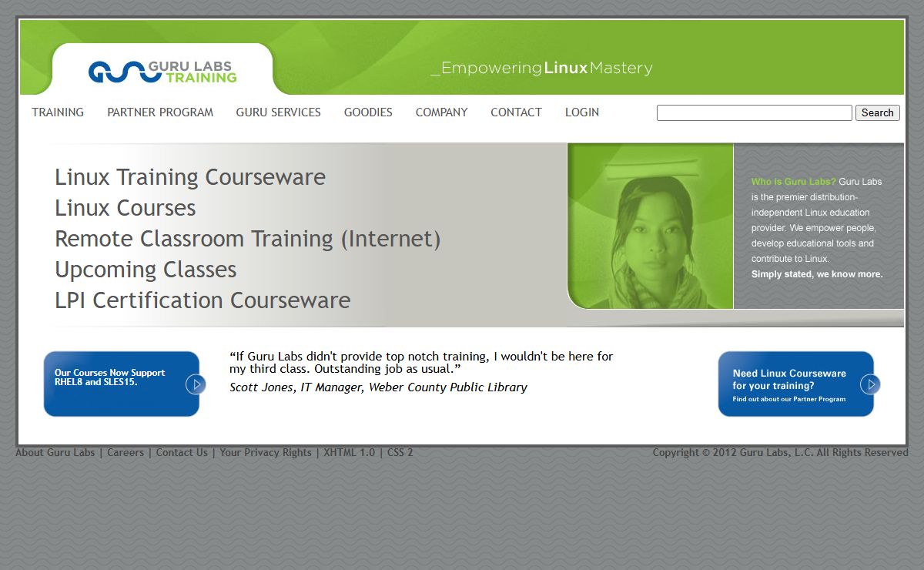The image size is (924, 570).
Task: Click the arrow icon on Linux Courseware banner
Action: (870, 384)
